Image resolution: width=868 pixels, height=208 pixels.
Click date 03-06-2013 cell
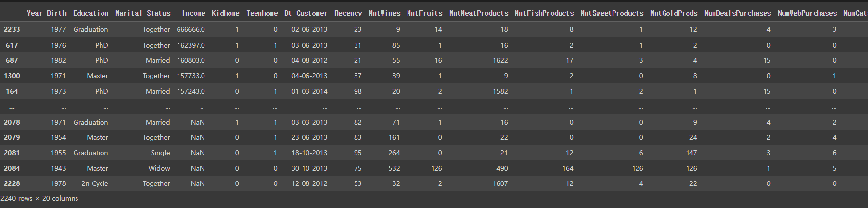309,45
